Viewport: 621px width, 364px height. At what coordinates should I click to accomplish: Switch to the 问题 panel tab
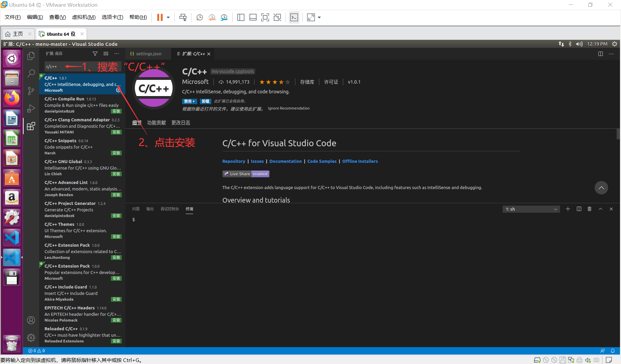click(x=136, y=209)
